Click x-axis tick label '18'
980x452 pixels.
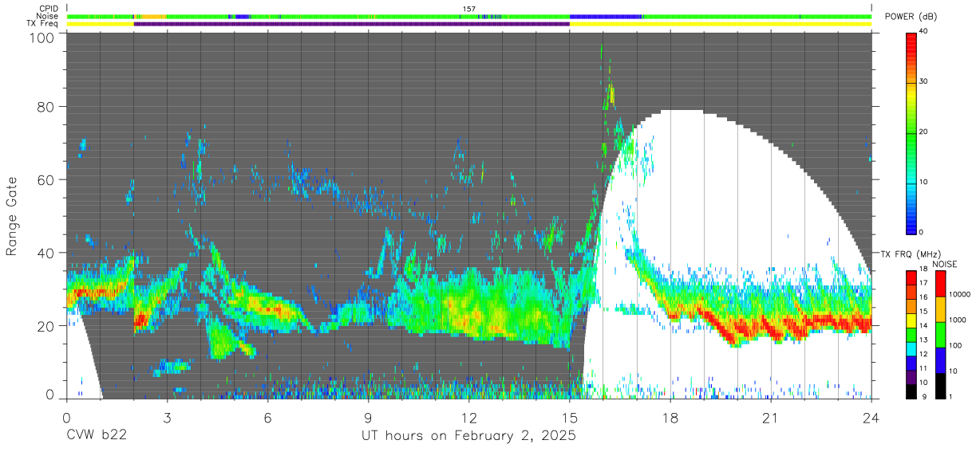[x=670, y=419]
